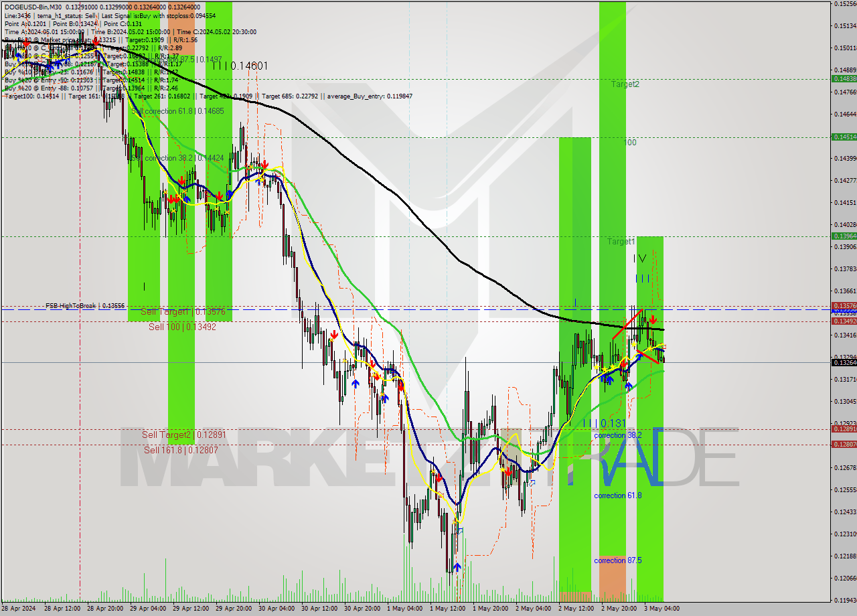The height and width of the screenshot is (616, 857).
Task: Click the green 0.14514 price tag
Action: coord(844,137)
